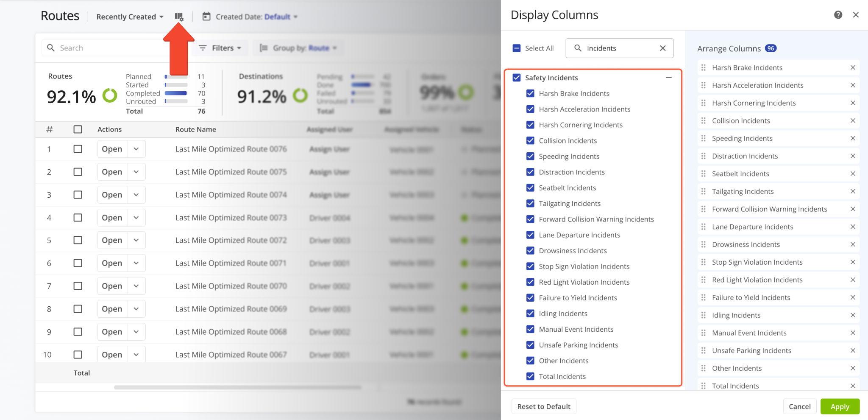This screenshot has height=420, width=868.
Task: Grab the drag handle of Idling Incidents
Action: (x=704, y=315)
